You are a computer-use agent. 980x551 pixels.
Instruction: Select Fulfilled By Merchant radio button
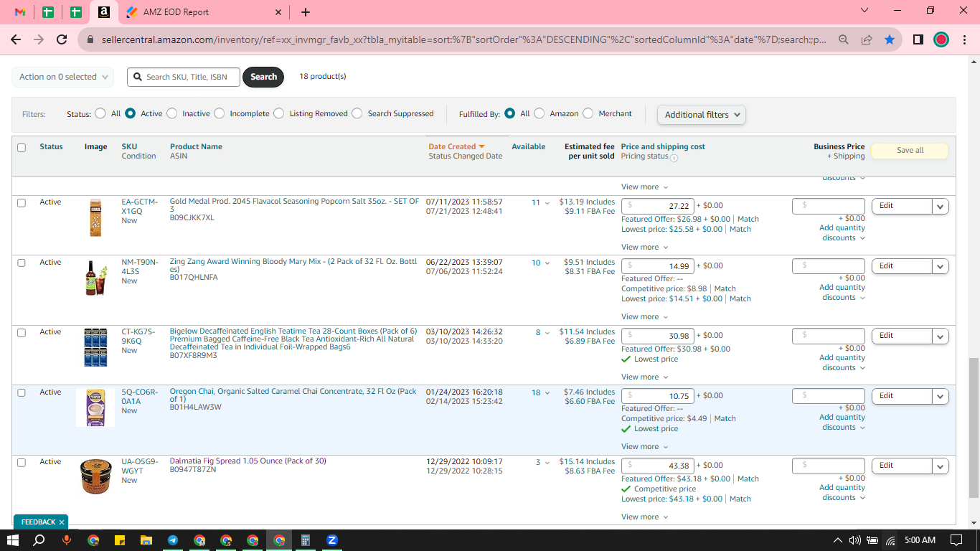(x=588, y=113)
